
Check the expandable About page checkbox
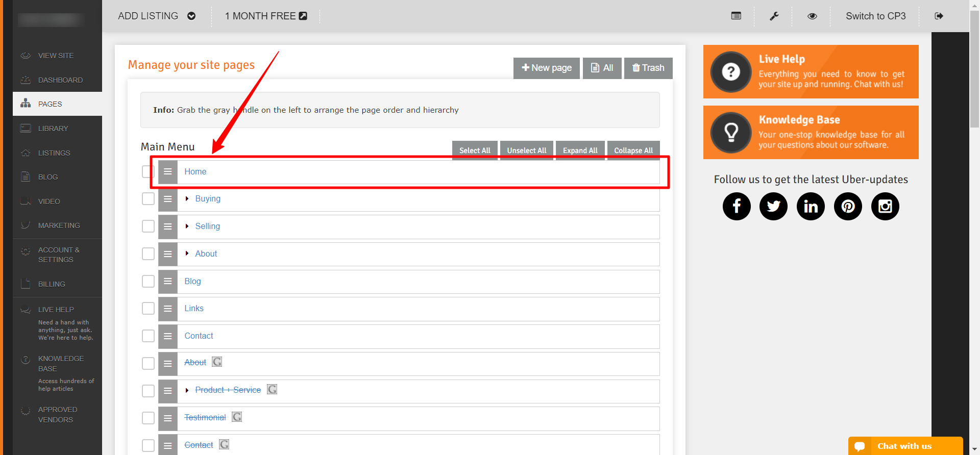tap(148, 254)
